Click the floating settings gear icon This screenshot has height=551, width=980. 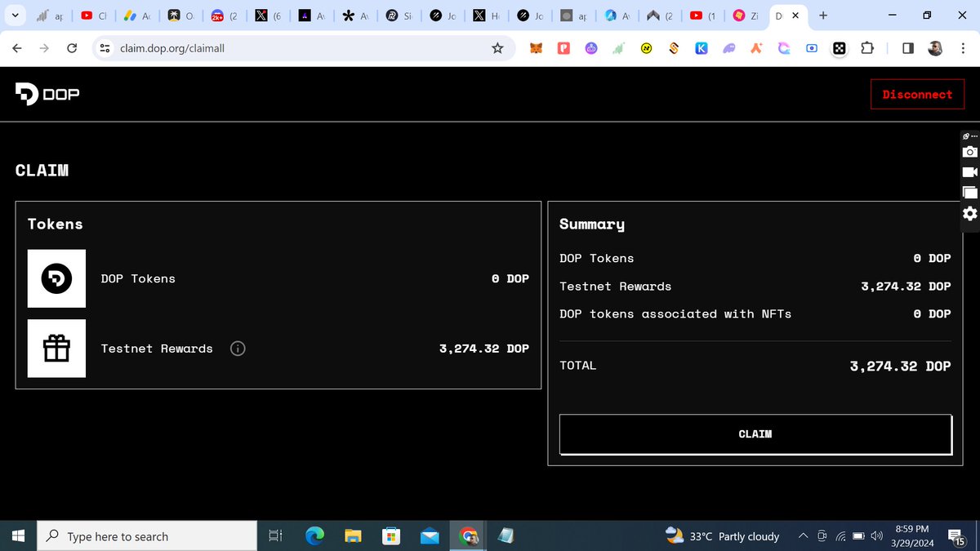tap(969, 214)
